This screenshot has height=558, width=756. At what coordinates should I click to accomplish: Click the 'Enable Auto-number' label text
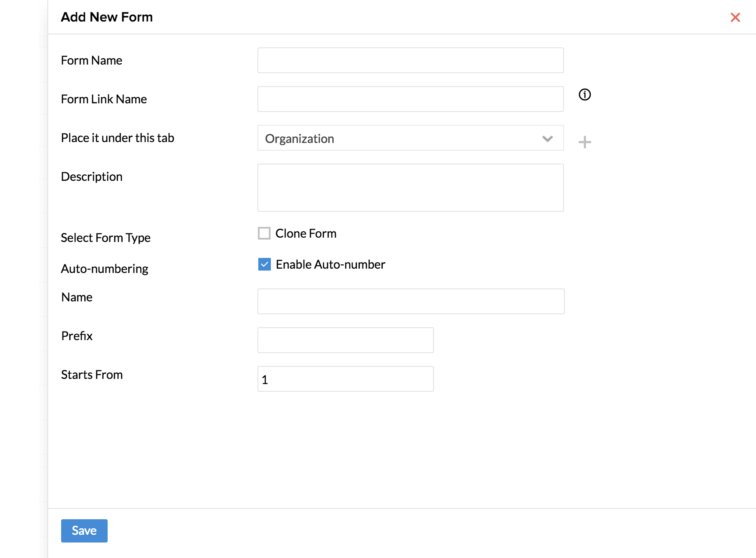pyautogui.click(x=330, y=264)
